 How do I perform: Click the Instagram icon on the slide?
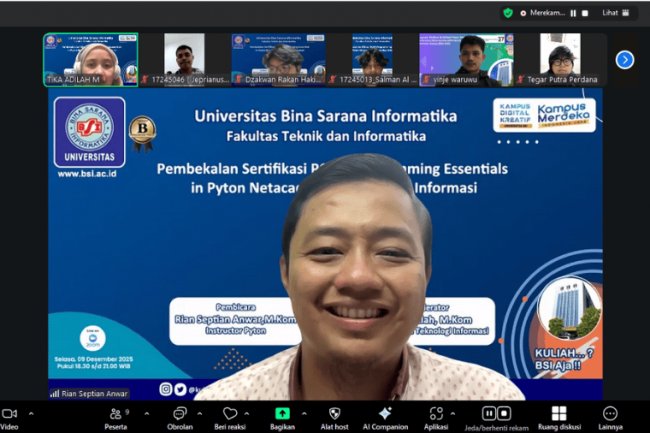pyautogui.click(x=166, y=389)
